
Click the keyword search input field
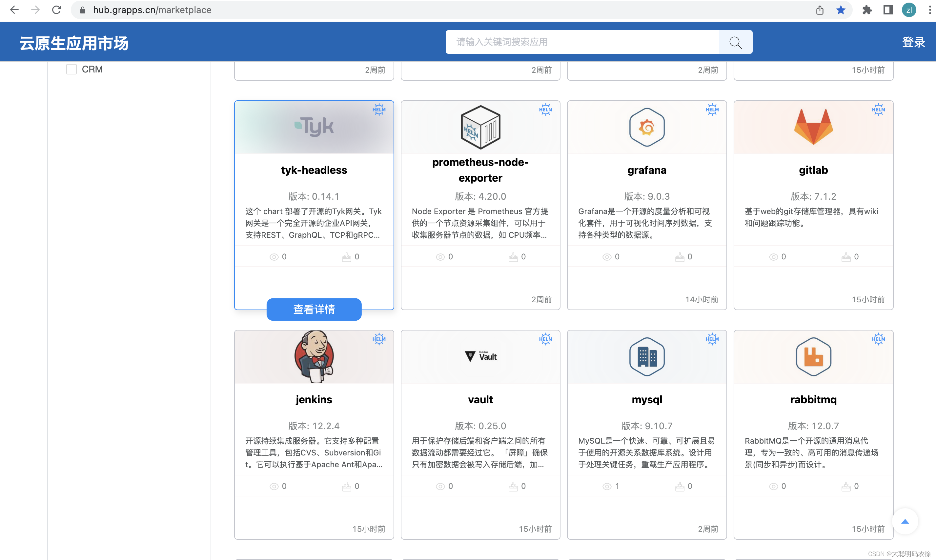pyautogui.click(x=581, y=42)
